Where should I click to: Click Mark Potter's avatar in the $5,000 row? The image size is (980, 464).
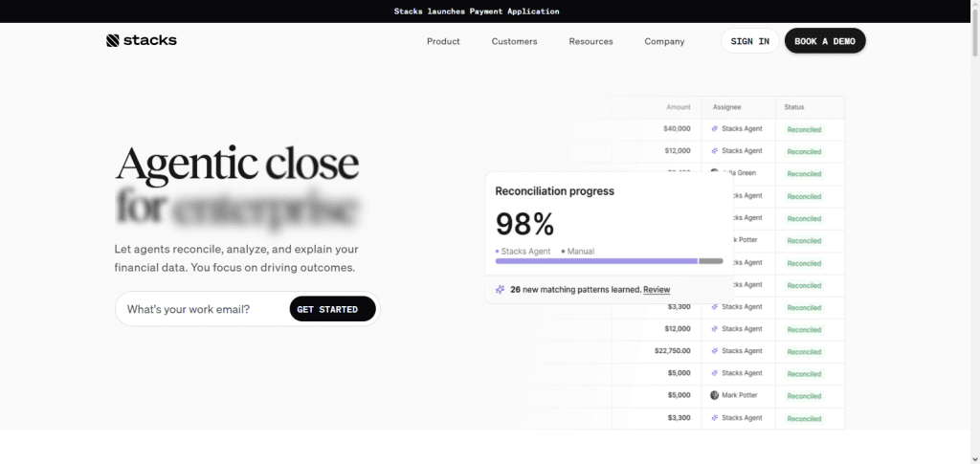pos(715,395)
